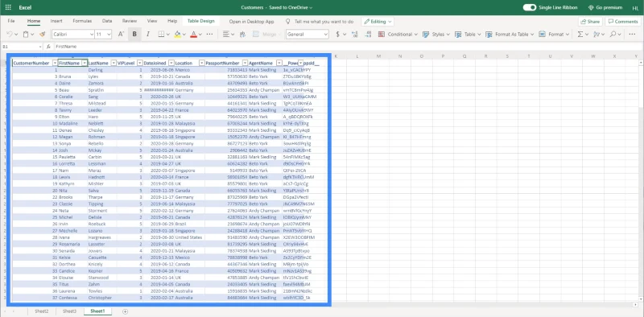Toggle Italic formatting
The height and width of the screenshot is (317, 644).
point(148,35)
